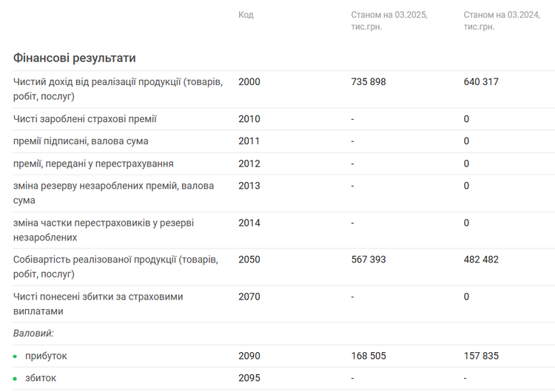Select the Фінансові результати section heading
This screenshot has height=392, width=555.
(x=74, y=58)
